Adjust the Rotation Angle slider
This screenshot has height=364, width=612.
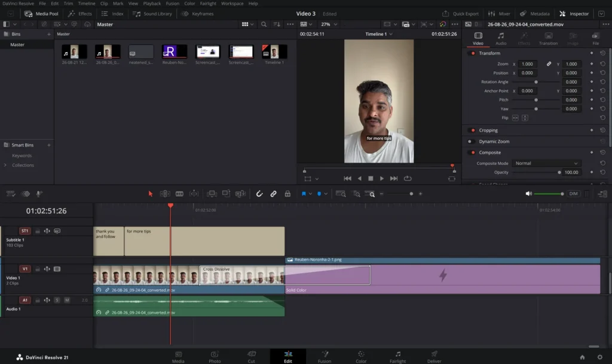point(535,82)
